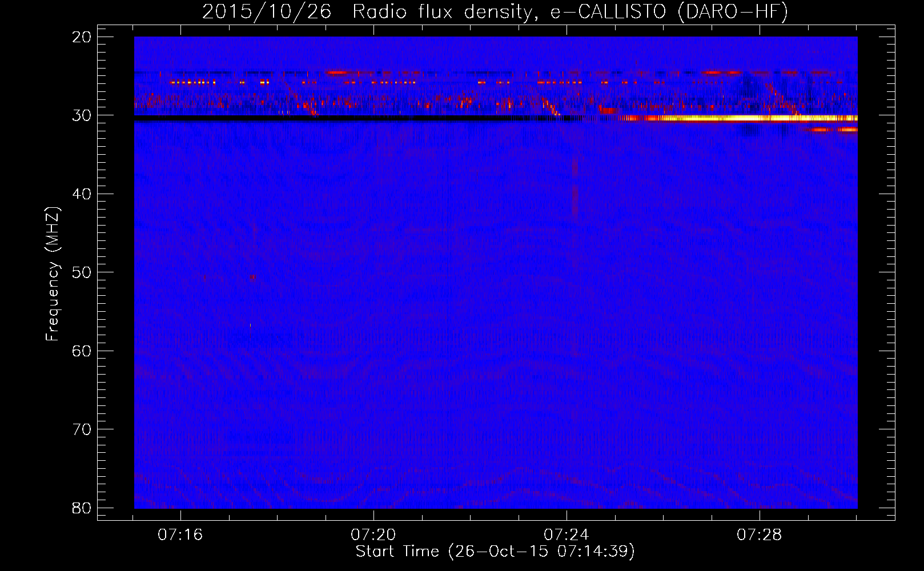924x571 pixels.
Task: Click the 20 frequency tick label
Action: point(82,37)
